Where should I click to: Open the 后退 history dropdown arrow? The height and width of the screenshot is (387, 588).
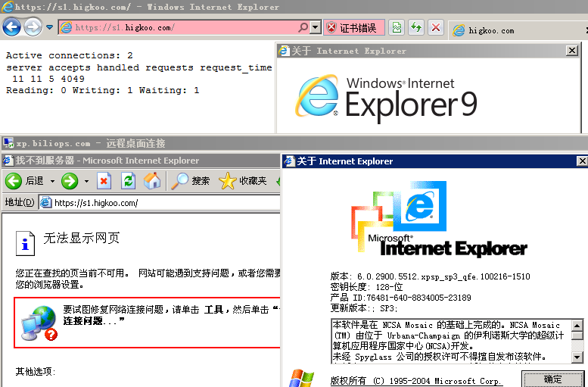(52, 181)
